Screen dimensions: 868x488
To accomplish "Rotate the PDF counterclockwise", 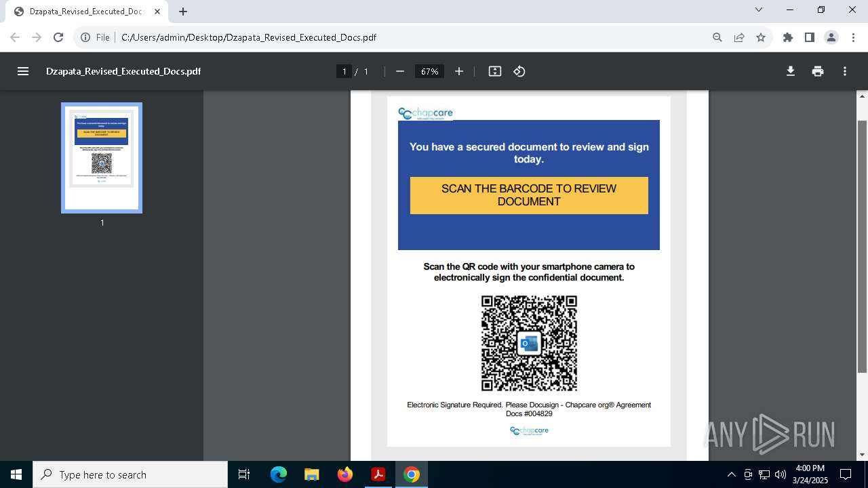I will [519, 71].
